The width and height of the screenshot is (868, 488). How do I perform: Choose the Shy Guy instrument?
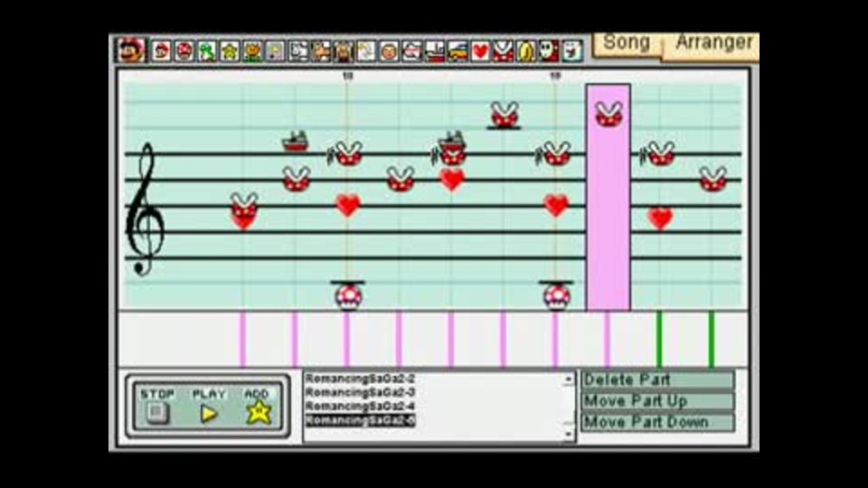tap(549, 52)
